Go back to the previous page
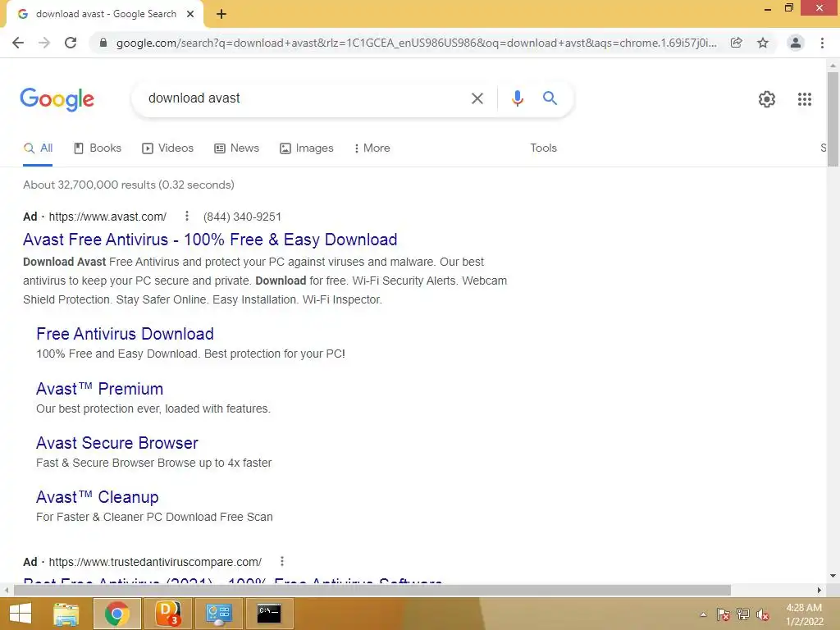The image size is (840, 630). 18,43
